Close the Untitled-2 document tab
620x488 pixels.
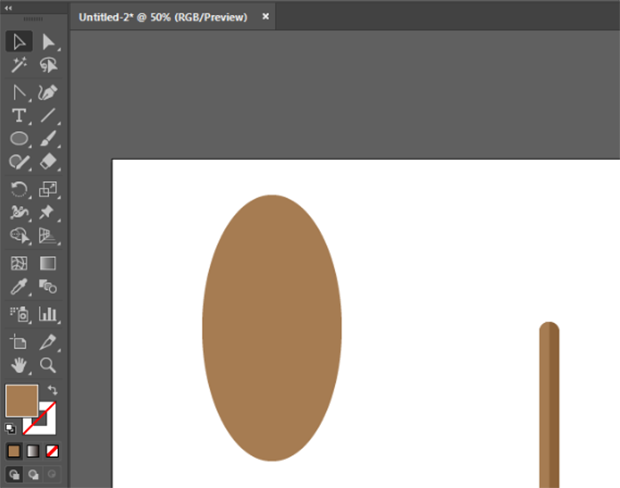coord(264,17)
